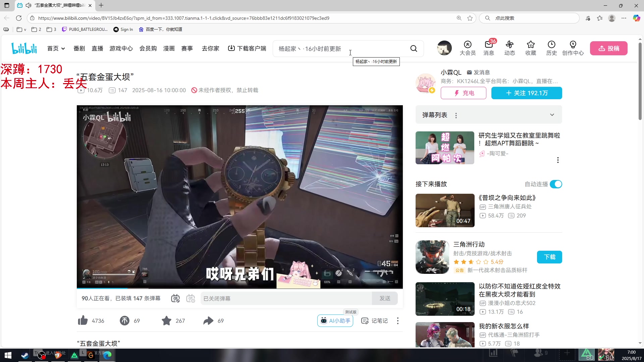644x362 pixels.
Task: Open Steam from the taskbar
Action: click(x=25, y=355)
